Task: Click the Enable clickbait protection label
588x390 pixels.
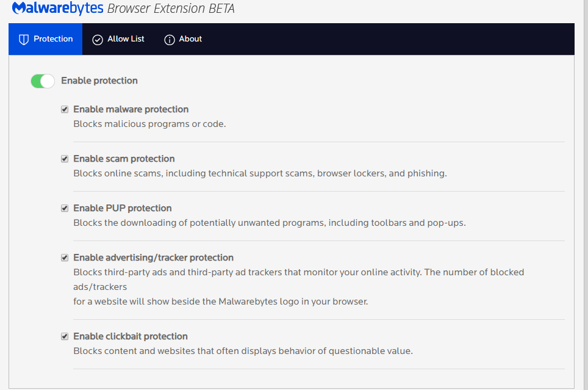Action: point(131,336)
